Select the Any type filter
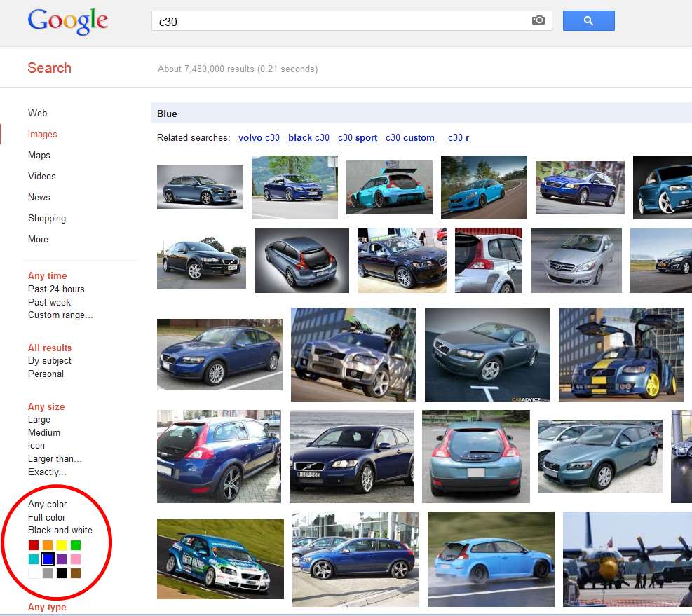 pos(47,607)
